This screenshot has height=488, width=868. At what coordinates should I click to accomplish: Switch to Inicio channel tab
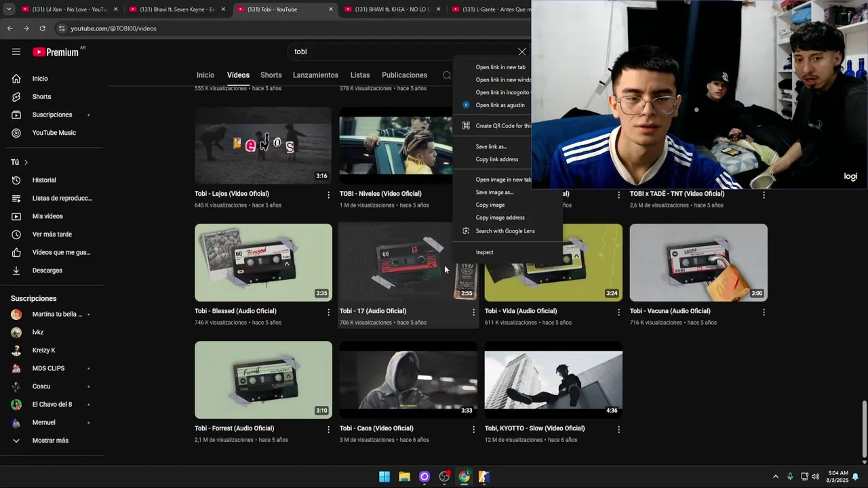tap(205, 75)
